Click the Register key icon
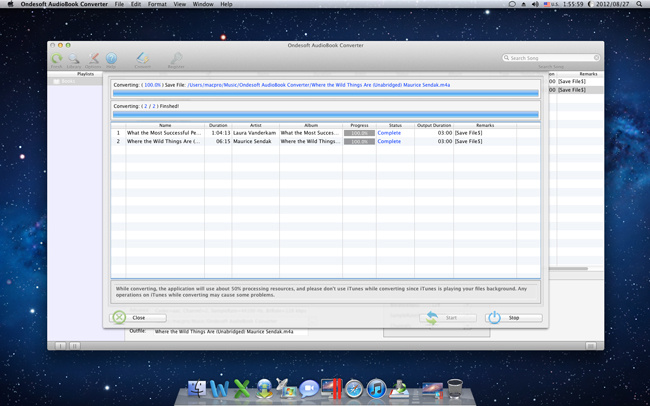The height and width of the screenshot is (406, 650). click(x=176, y=58)
